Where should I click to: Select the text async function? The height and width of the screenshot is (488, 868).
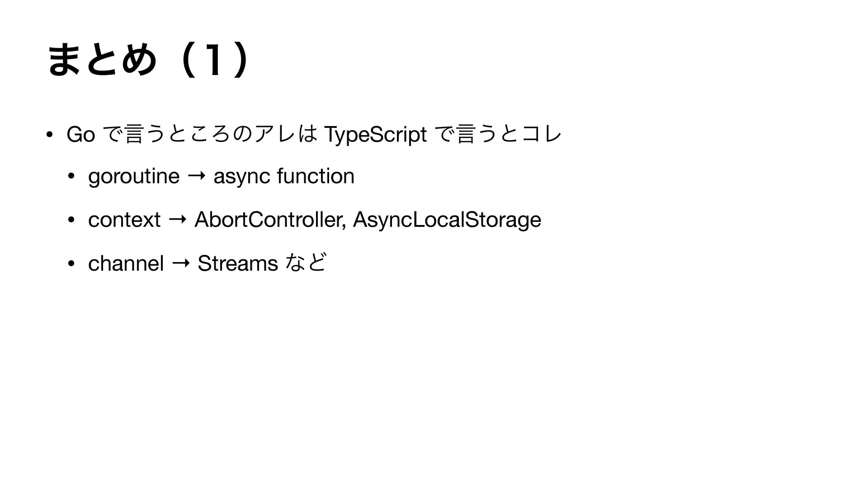click(x=284, y=176)
